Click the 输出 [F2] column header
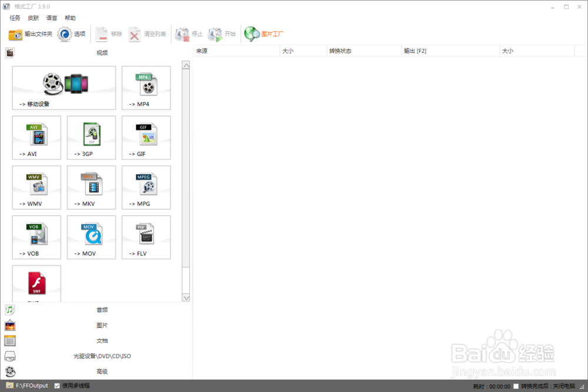Screen dimensions: 588x392 450,51
